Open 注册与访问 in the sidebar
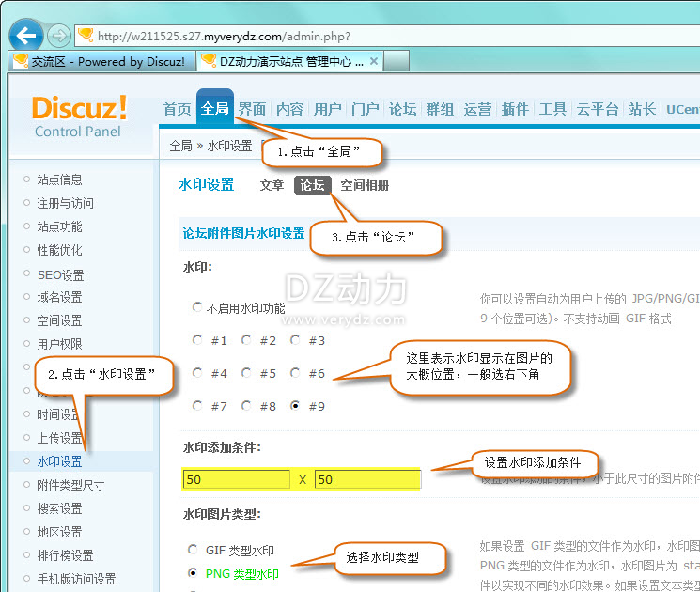The image size is (700, 592). tap(65, 203)
